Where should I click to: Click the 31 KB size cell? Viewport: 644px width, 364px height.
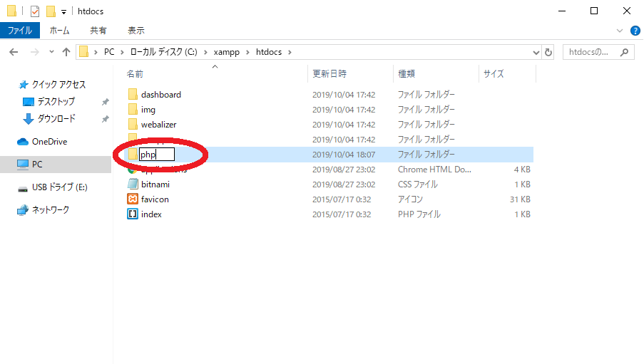[520, 199]
